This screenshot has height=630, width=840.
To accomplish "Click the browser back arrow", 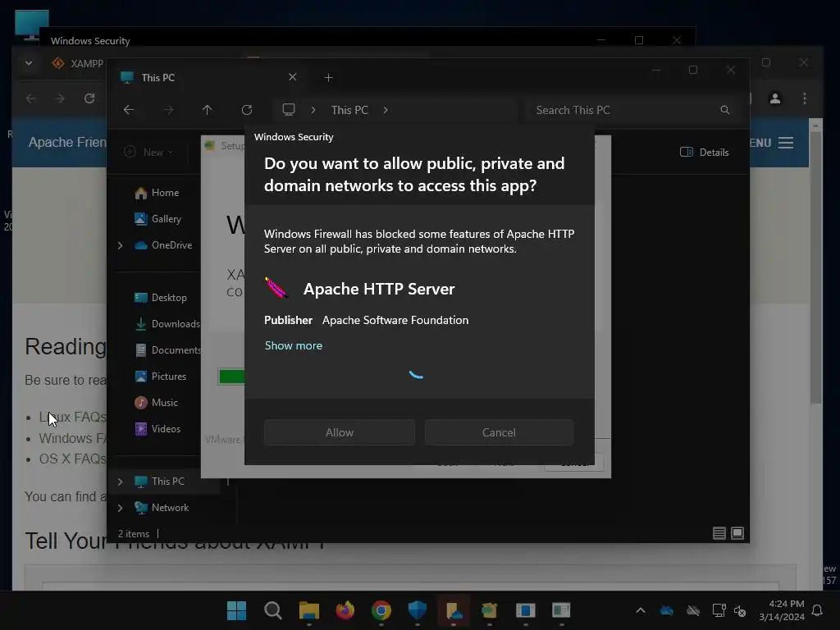I will tap(31, 98).
